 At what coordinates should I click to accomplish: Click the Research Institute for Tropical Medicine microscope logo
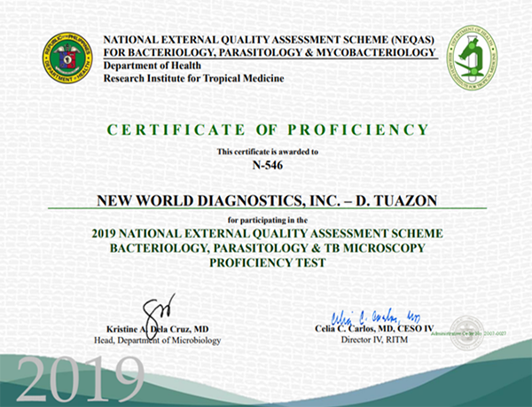coord(472,58)
